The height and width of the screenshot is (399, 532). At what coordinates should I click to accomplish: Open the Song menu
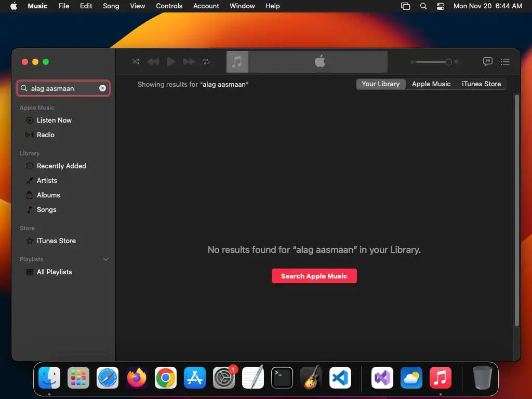click(x=111, y=6)
